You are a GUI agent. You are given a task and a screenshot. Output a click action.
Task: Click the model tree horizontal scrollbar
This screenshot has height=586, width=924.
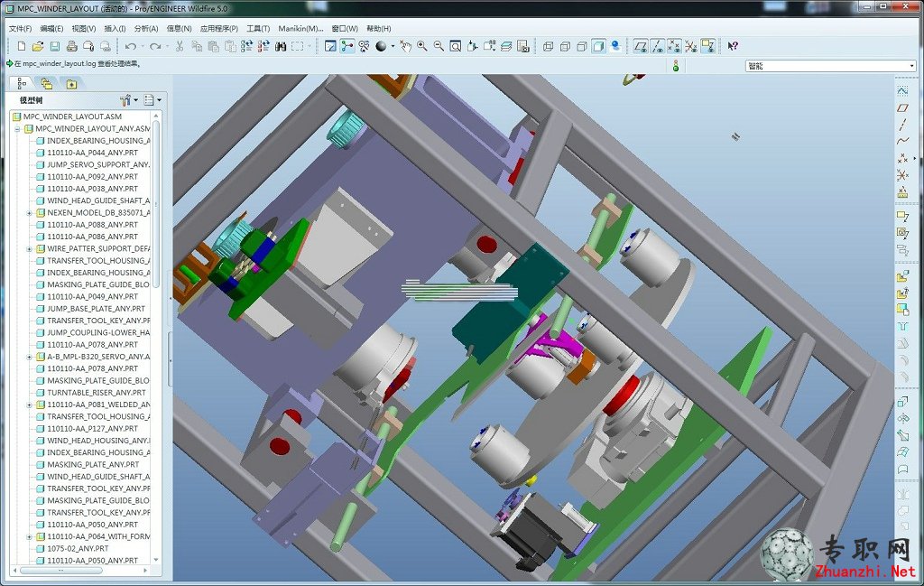coord(60,571)
